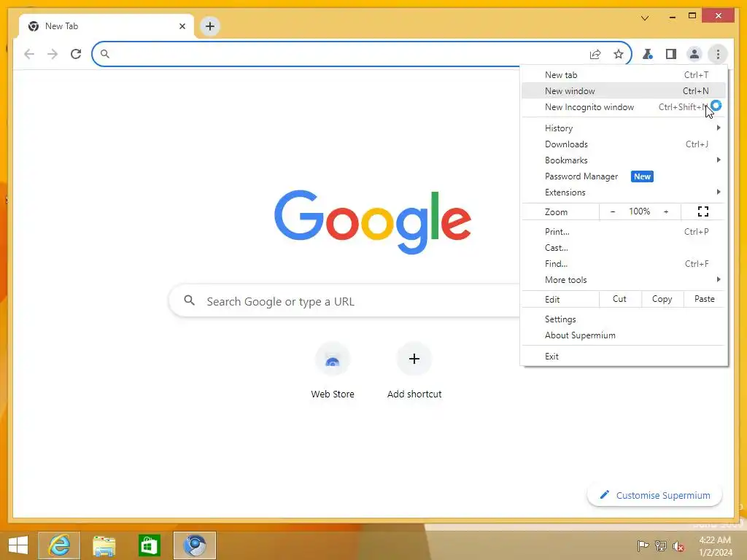Toggle the side panel icon
This screenshot has height=560, width=747.
[671, 54]
